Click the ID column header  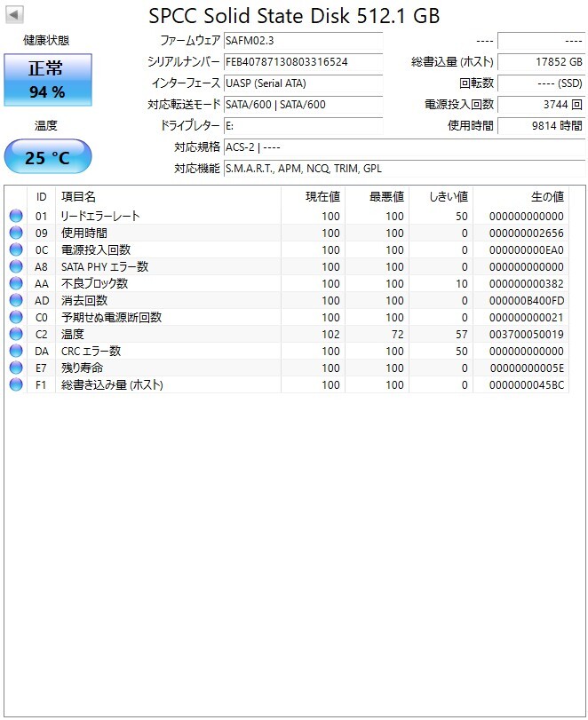[x=42, y=197]
